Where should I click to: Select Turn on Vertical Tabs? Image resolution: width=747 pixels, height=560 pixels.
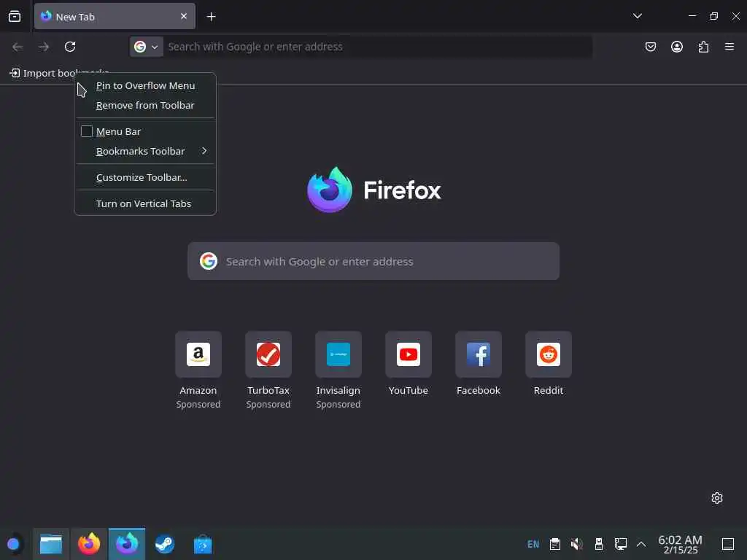pyautogui.click(x=145, y=203)
